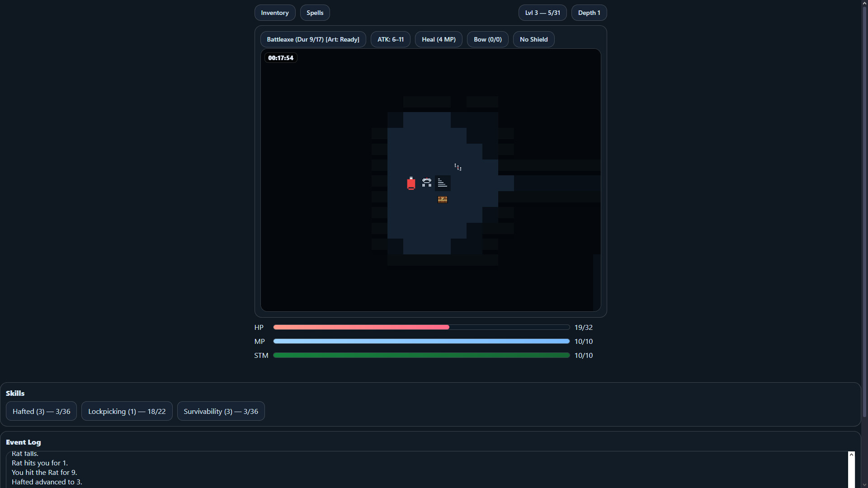This screenshot has width=868, height=488.
Task: Switch to the Spells tab
Action: pos(315,12)
